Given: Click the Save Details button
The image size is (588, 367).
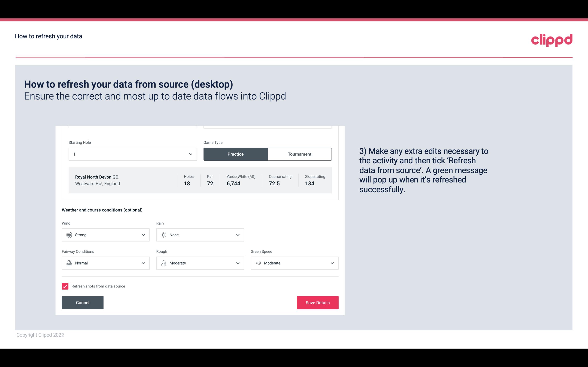Looking at the screenshot, I should (x=317, y=302).
